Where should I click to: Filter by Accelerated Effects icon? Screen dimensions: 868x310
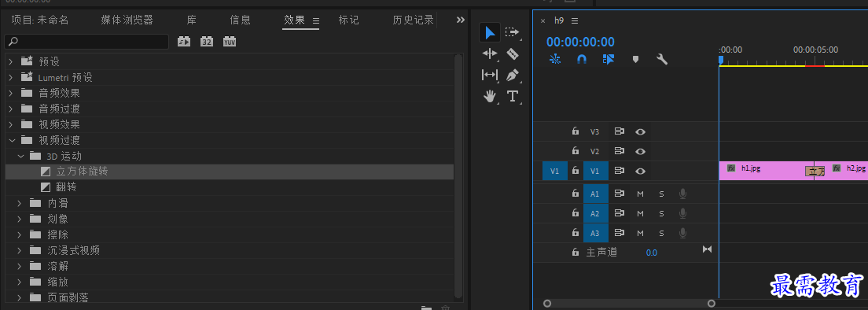pyautogui.click(x=184, y=42)
